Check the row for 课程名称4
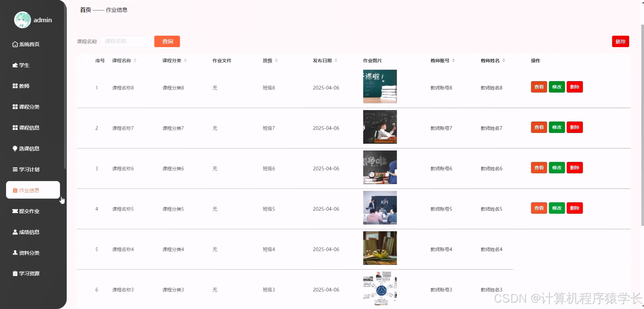This screenshot has height=309, width=644. 81,249
